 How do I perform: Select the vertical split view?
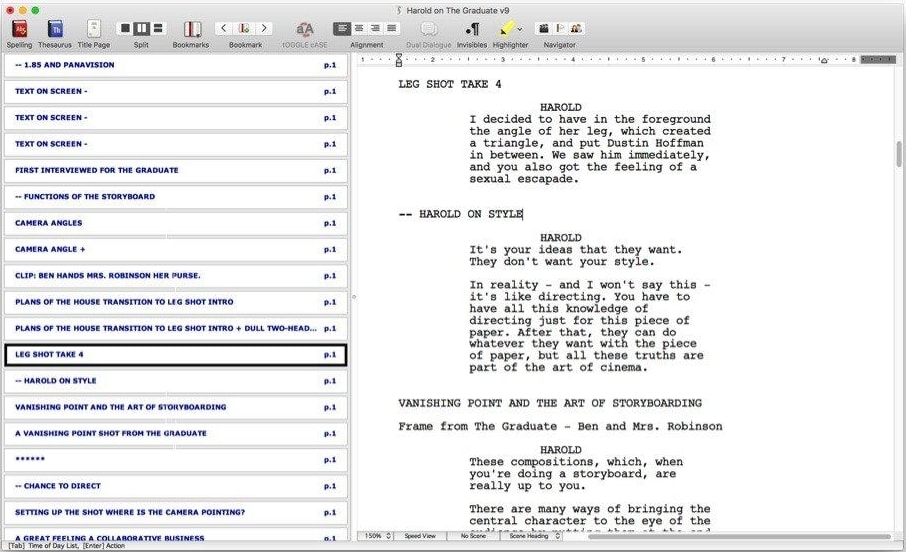coord(142,28)
